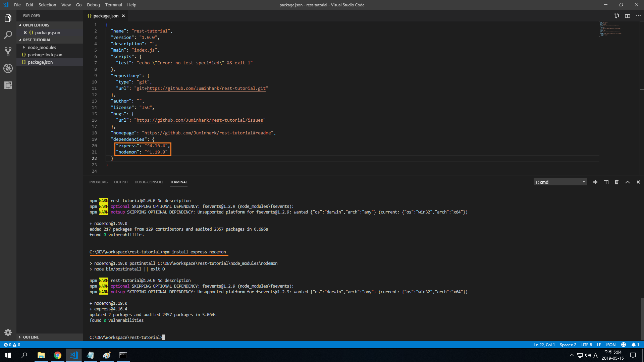Image resolution: width=644 pixels, height=362 pixels.
Task: Click the terminal vertical scrollbar
Action: (642, 318)
